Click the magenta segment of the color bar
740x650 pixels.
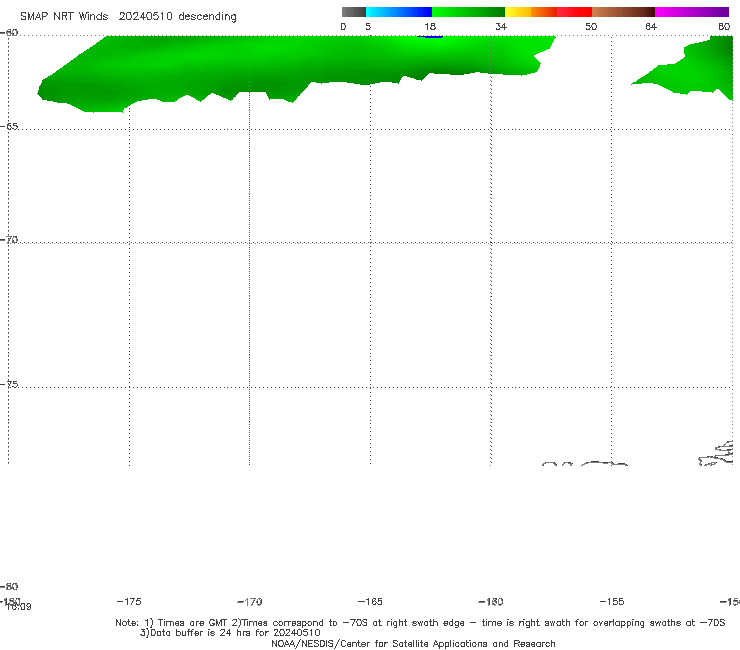(x=692, y=12)
